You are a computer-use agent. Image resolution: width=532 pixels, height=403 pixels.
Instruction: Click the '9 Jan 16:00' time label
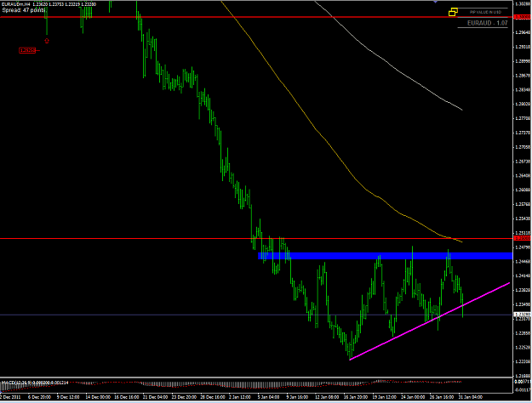click(x=297, y=397)
